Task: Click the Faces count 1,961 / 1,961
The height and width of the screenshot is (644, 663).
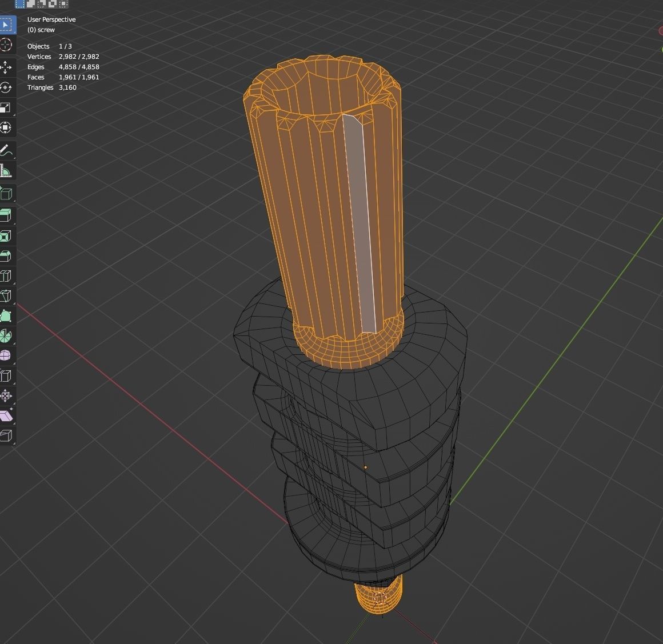Action: 79,77
